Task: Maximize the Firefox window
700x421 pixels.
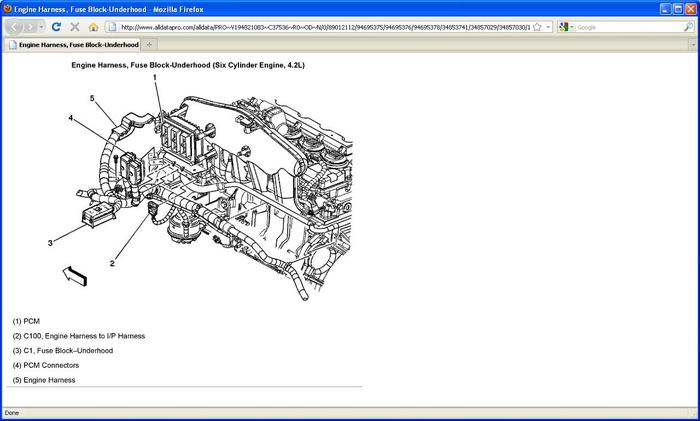Action: 678,8
